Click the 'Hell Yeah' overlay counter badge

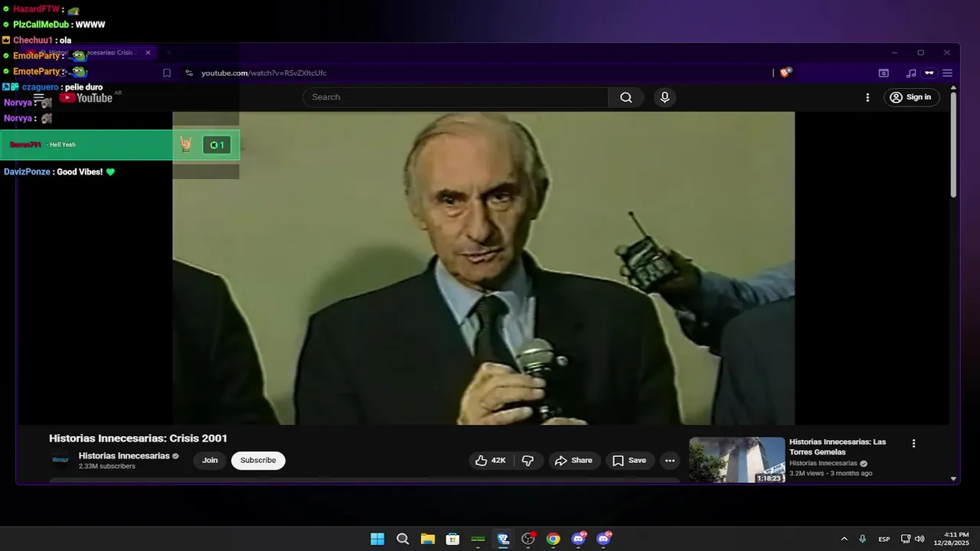click(x=217, y=145)
